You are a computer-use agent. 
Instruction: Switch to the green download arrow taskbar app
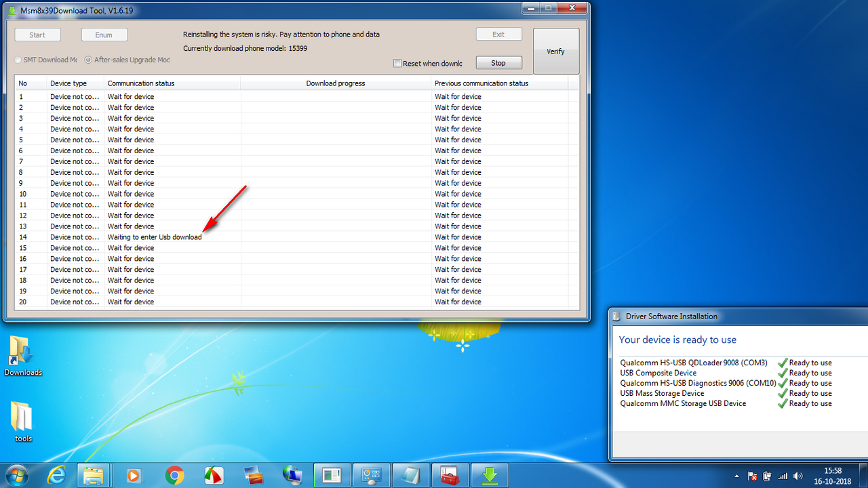pos(490,476)
